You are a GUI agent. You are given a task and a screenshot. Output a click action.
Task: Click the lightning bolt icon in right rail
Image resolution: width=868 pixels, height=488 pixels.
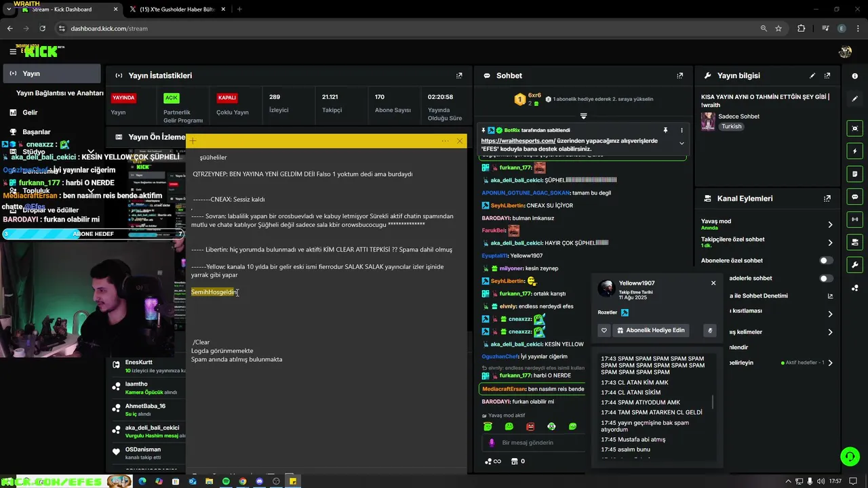point(854,151)
